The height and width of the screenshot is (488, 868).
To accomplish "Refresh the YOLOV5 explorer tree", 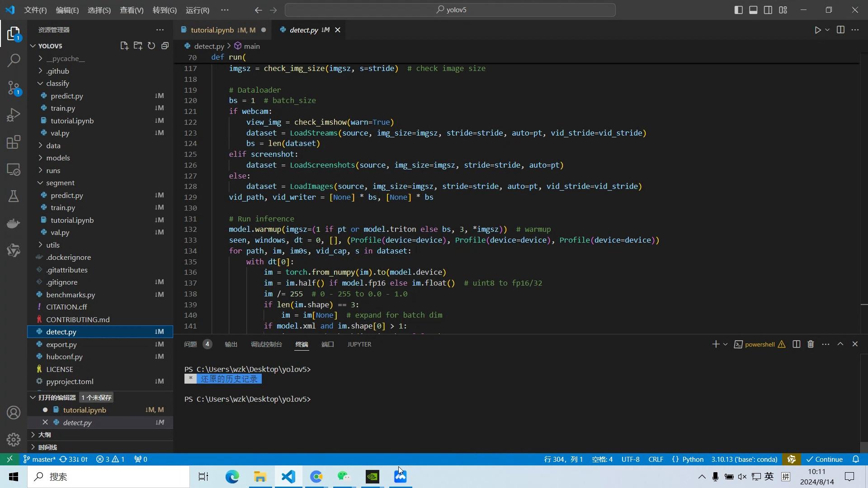I will tap(151, 46).
